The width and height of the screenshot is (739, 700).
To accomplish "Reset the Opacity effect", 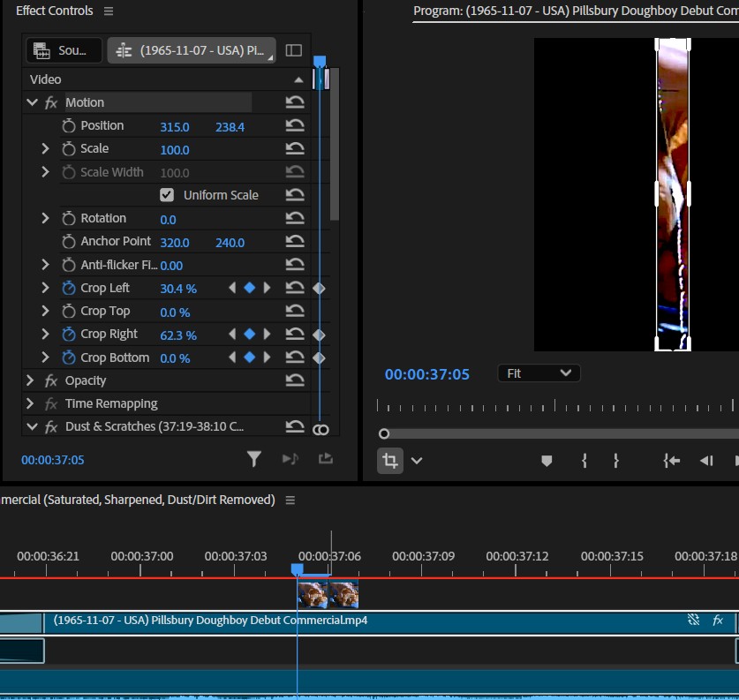I will coord(295,380).
